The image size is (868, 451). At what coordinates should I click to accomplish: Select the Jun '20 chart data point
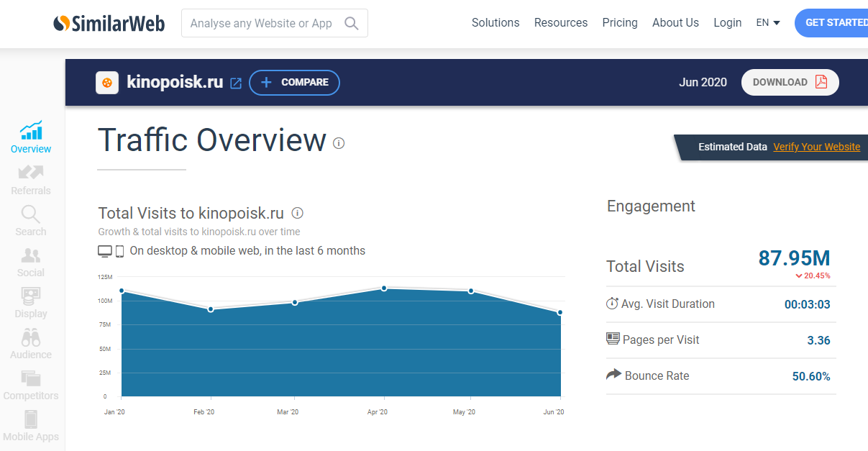point(560,312)
